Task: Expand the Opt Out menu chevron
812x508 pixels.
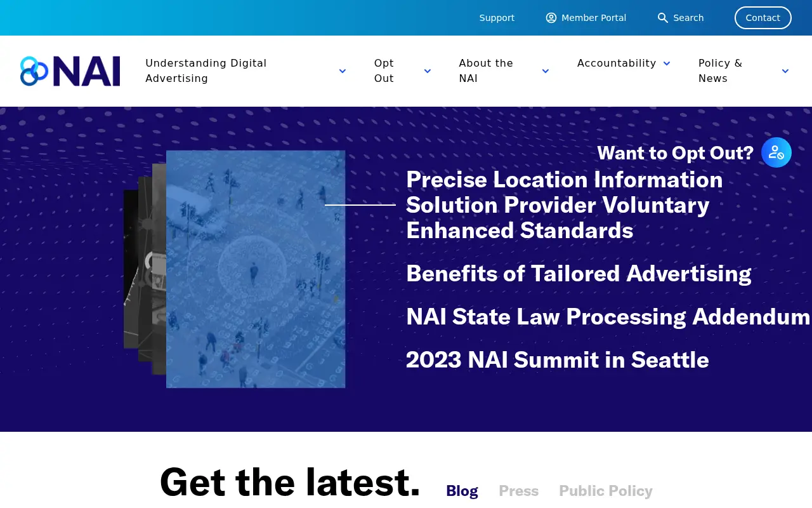Action: click(428, 71)
